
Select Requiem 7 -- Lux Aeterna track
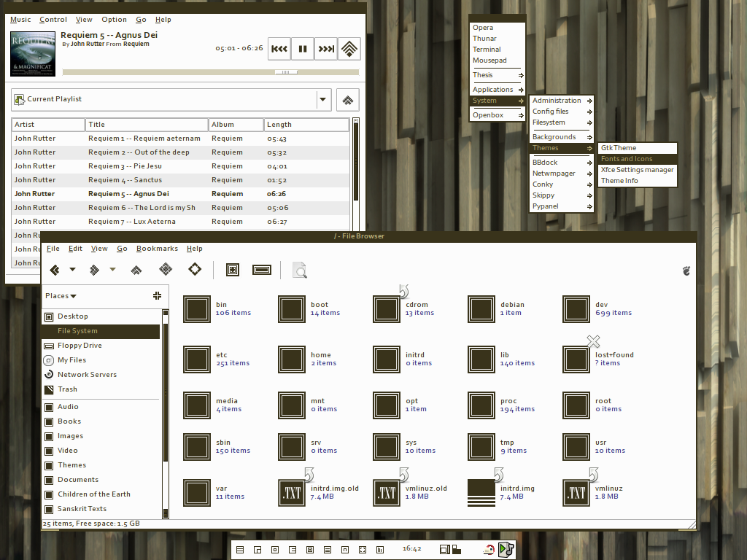(181, 222)
